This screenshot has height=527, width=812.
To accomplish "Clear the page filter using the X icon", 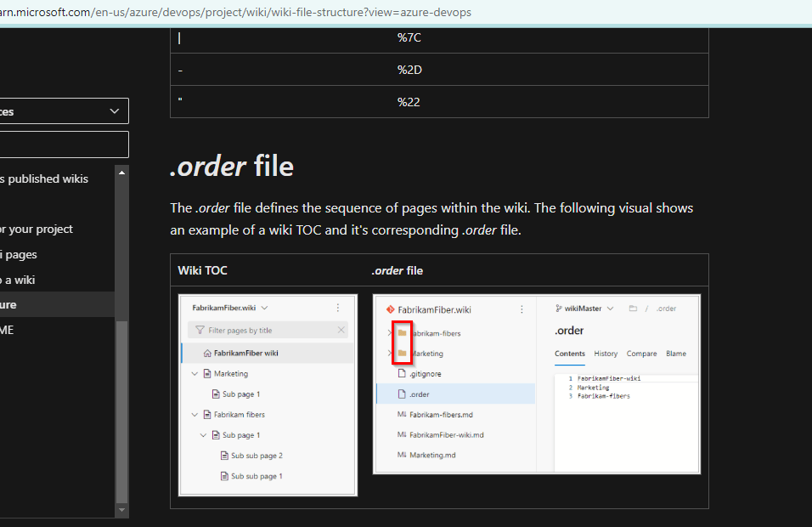I will [x=341, y=329].
